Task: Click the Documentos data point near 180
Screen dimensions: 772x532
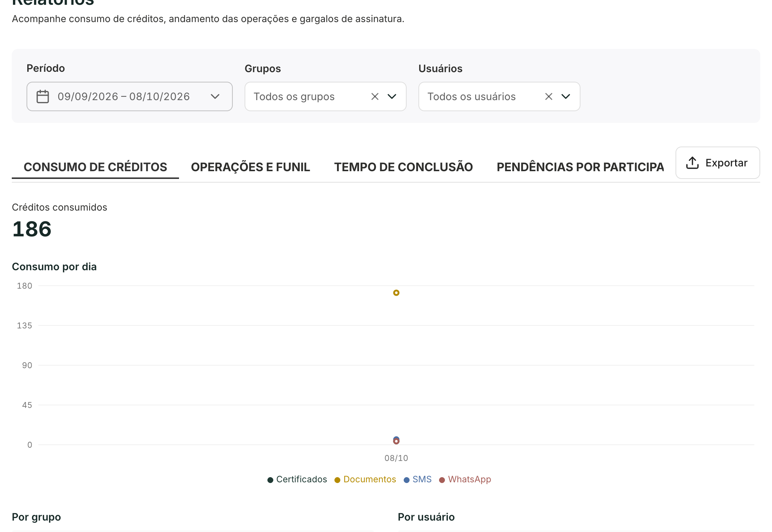Action: coord(396,293)
